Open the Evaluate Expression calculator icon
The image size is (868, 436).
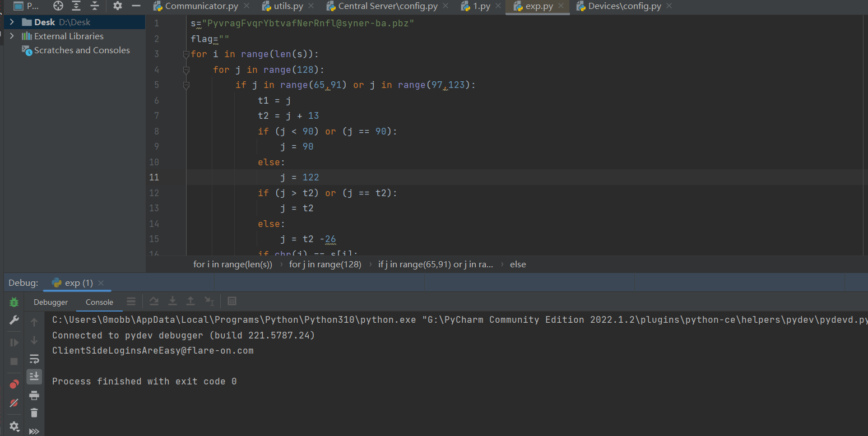(x=232, y=302)
